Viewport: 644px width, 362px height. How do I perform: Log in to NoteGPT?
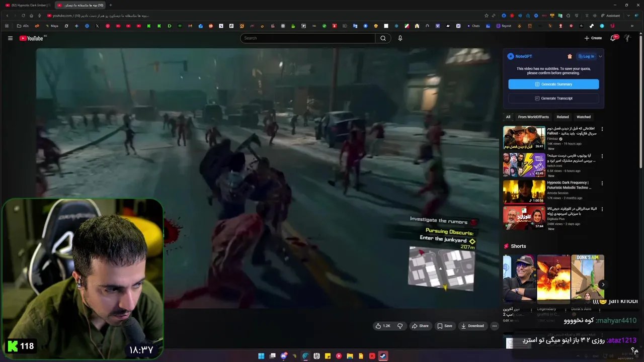(x=586, y=56)
